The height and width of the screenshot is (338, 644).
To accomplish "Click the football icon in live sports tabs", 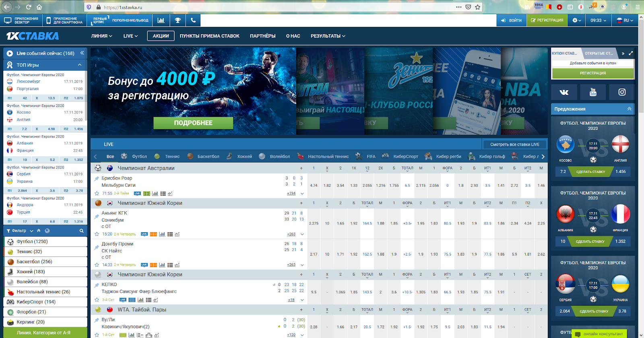I will pyautogui.click(x=124, y=156).
